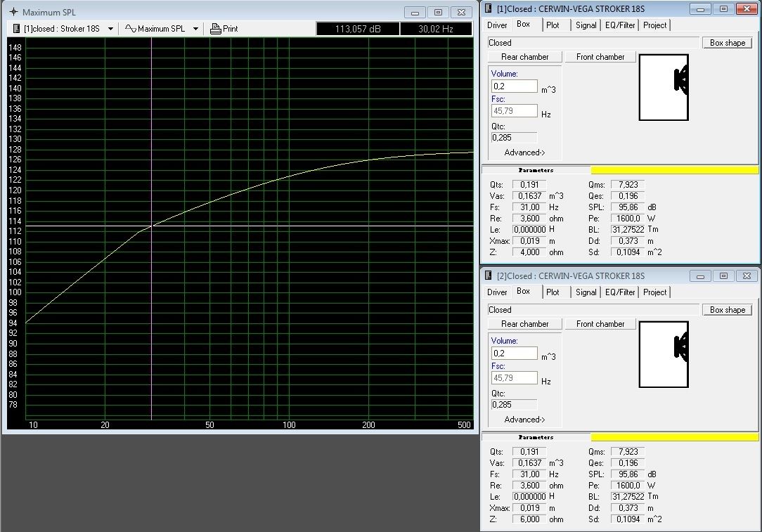This screenshot has height=532, width=762.
Task: Click the Box shape button in window [2]Closed
Action: [x=727, y=309]
